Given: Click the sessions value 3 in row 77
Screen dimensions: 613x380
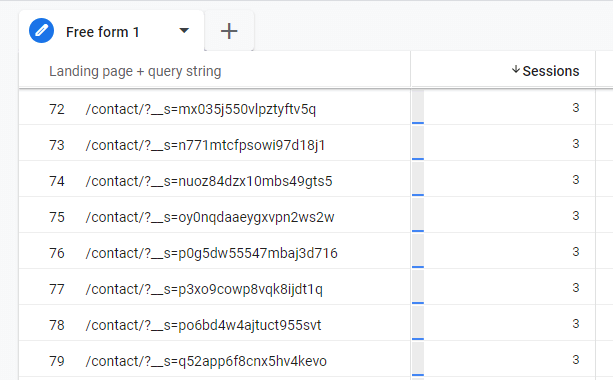Looking at the screenshot, I should point(575,288).
